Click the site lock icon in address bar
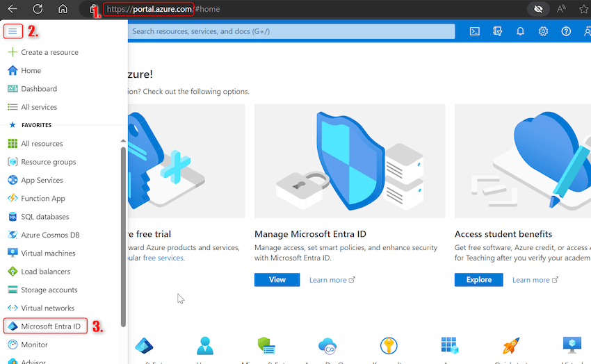The height and width of the screenshot is (364, 591). point(92,9)
